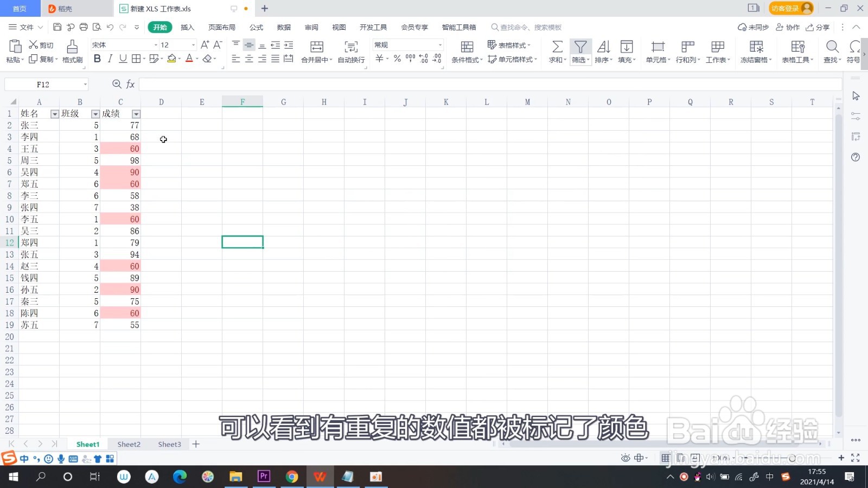Image resolution: width=868 pixels, height=488 pixels.
Task: Click the Merge and Center (合并居中) icon
Action: [317, 47]
